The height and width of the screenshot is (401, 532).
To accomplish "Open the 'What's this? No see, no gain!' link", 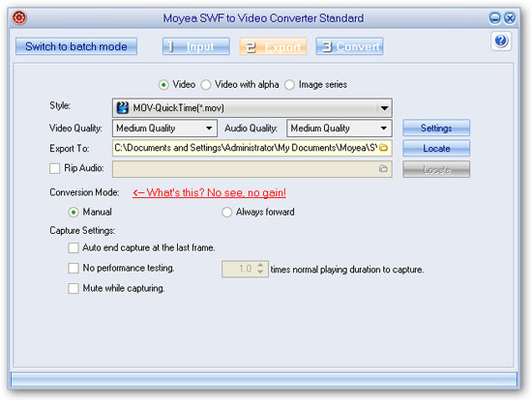I will [209, 193].
